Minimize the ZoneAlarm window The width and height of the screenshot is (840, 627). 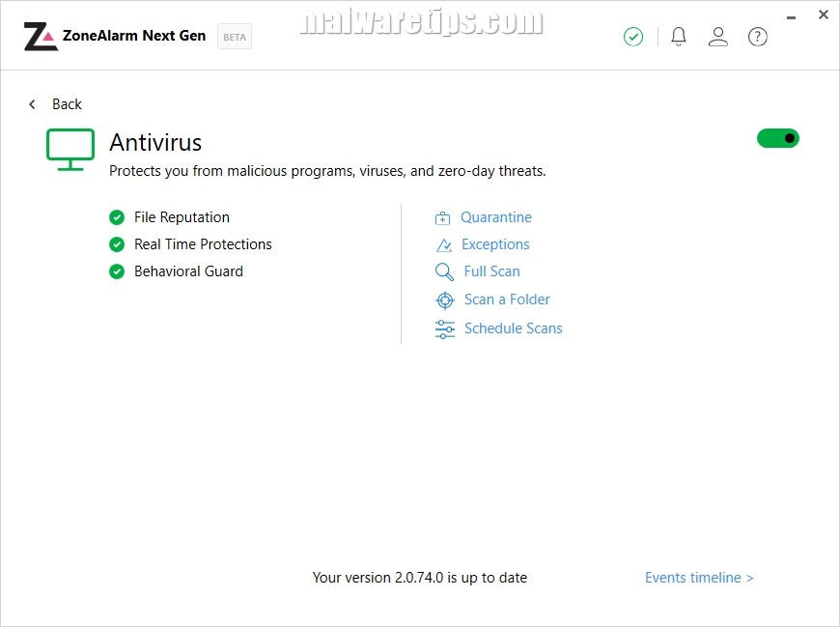pyautogui.click(x=792, y=17)
